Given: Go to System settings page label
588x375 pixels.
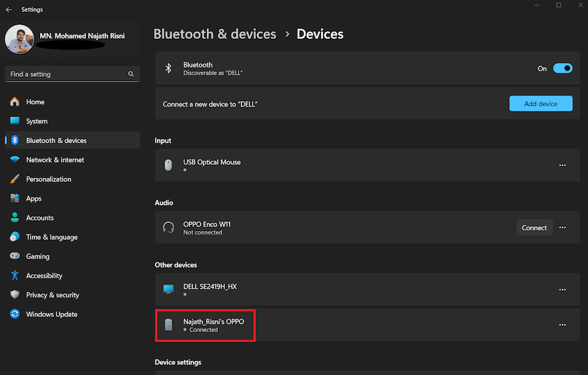Looking at the screenshot, I should [x=37, y=122].
